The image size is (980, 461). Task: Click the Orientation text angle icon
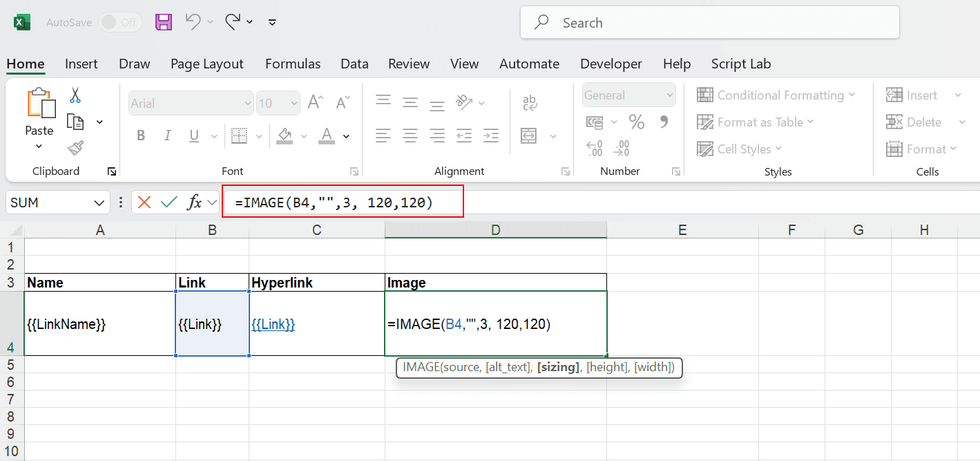coord(464,102)
